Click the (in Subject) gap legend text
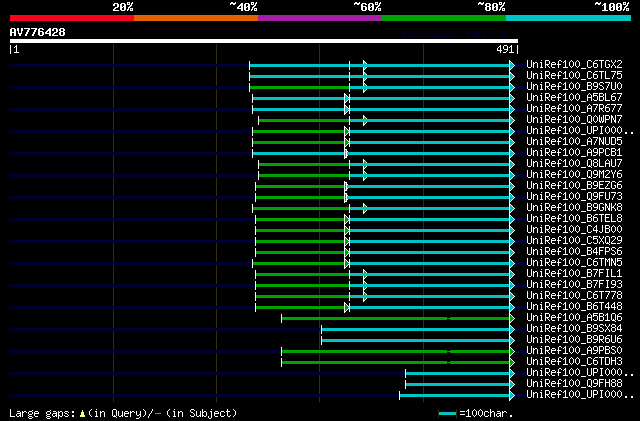 [201, 413]
